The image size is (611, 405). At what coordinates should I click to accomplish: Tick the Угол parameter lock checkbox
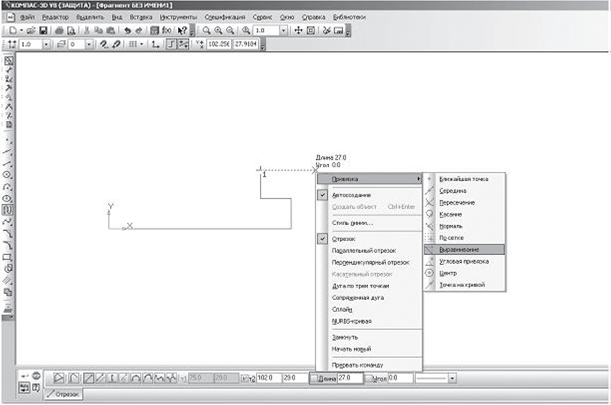370,378
